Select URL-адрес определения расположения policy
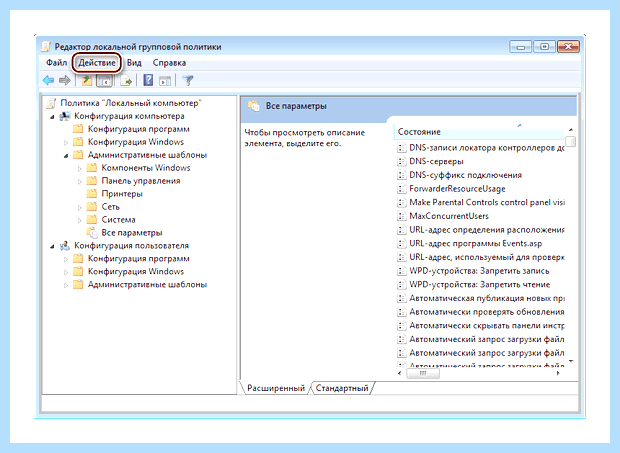 487,230
